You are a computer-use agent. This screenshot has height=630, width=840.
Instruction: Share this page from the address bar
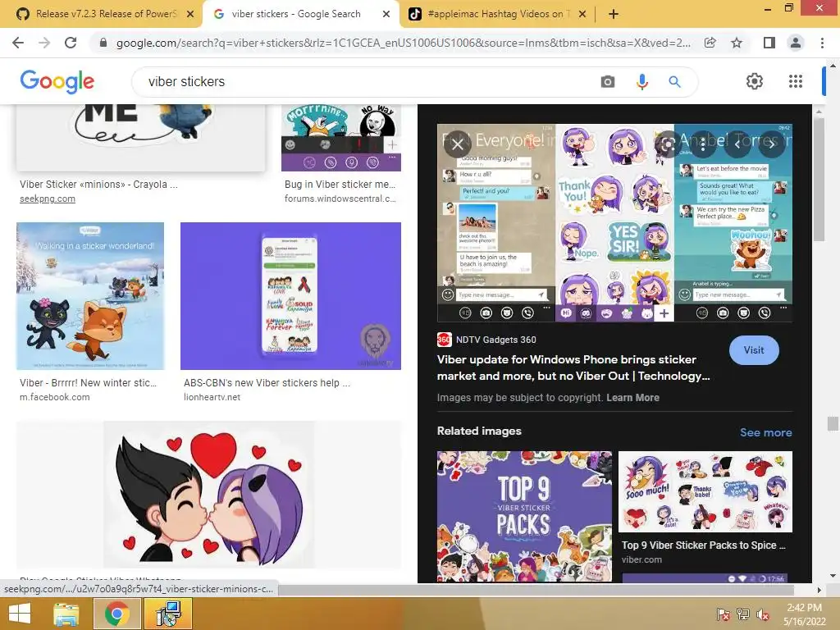710,43
